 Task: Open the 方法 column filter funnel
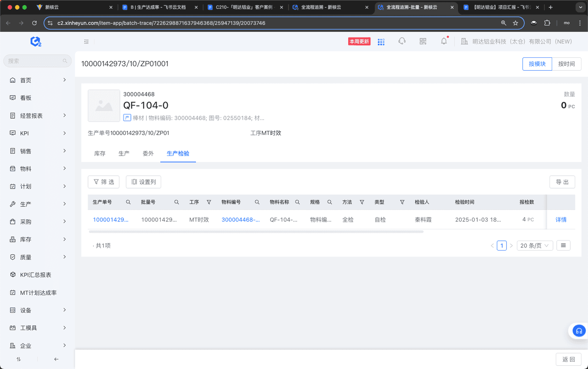(x=362, y=202)
